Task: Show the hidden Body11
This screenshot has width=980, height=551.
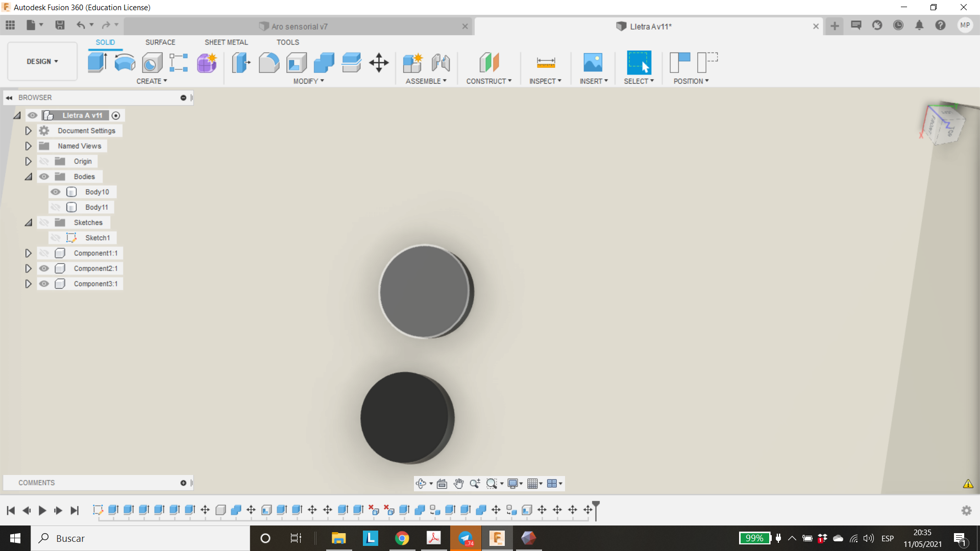Action: 56,207
